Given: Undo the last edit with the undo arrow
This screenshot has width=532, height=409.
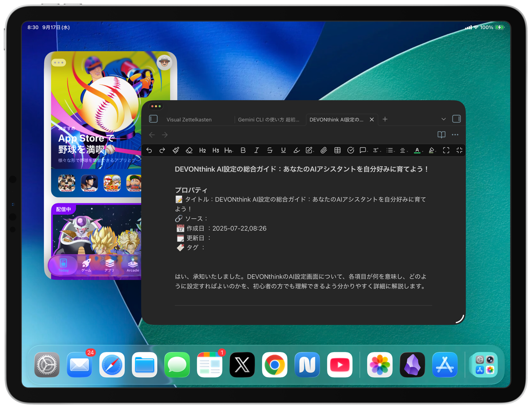Looking at the screenshot, I should (149, 150).
